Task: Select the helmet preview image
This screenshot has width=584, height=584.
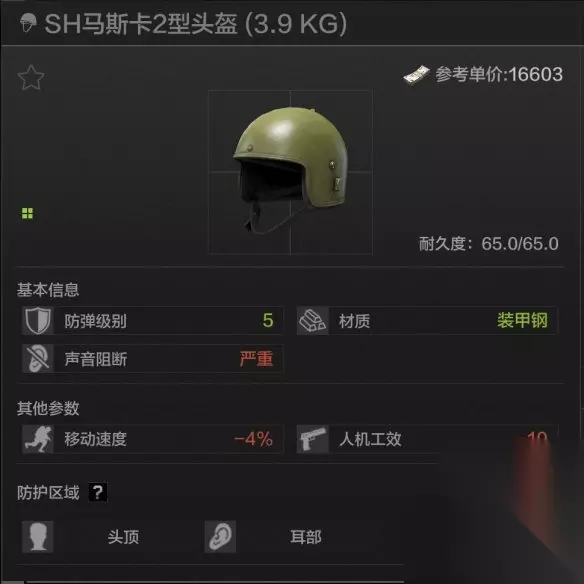Action: (290, 172)
